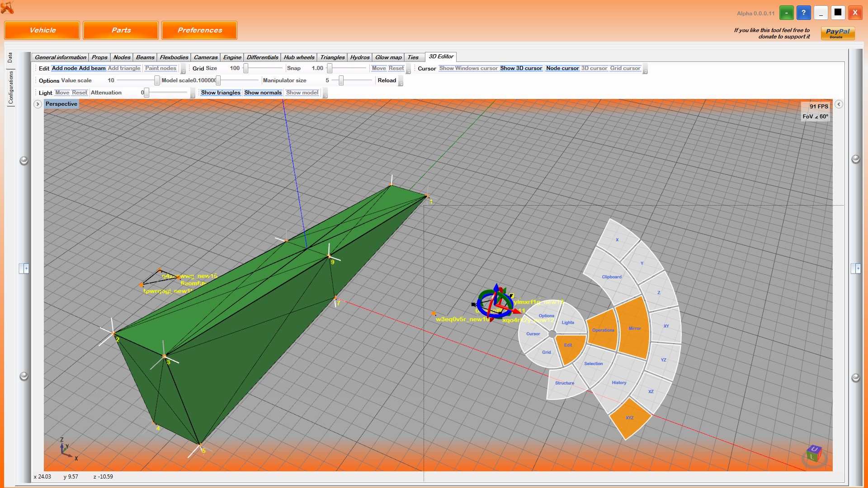Choose XYZ segment in radial menu

[x=629, y=418]
